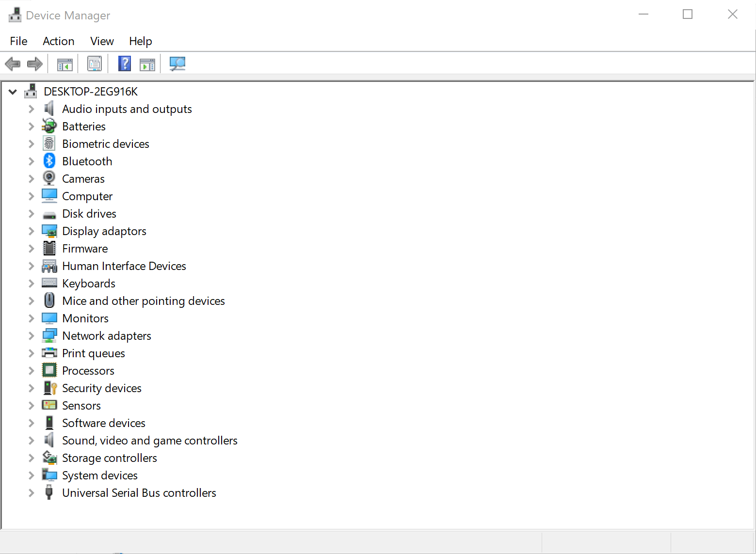The image size is (756, 554).
Task: Click the Biometric devices fingerprint icon
Action: tap(49, 143)
